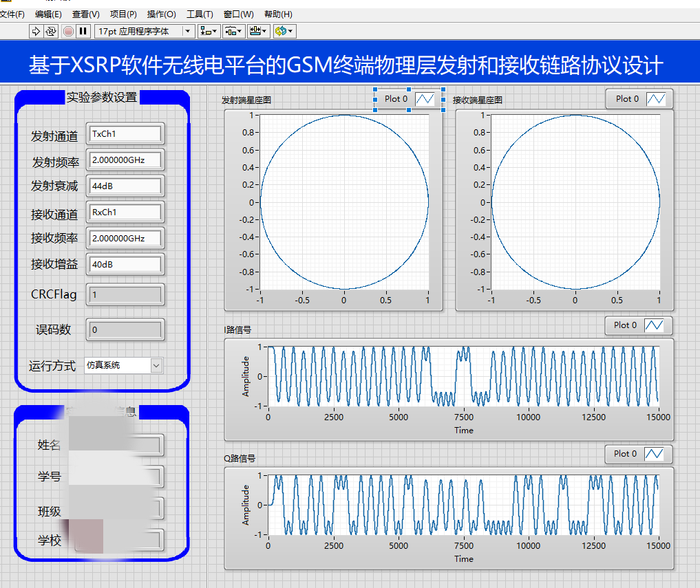Click the Time axis label of I路信号
The height and width of the screenshot is (588, 700).
coord(464,431)
